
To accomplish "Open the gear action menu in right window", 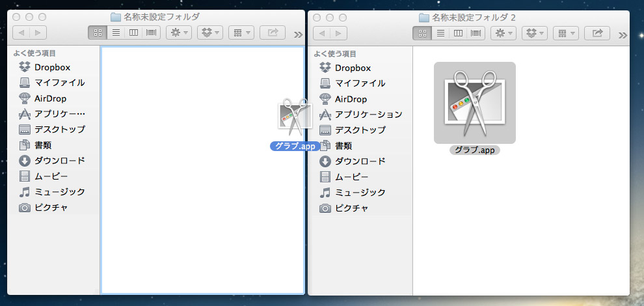I will point(503,33).
